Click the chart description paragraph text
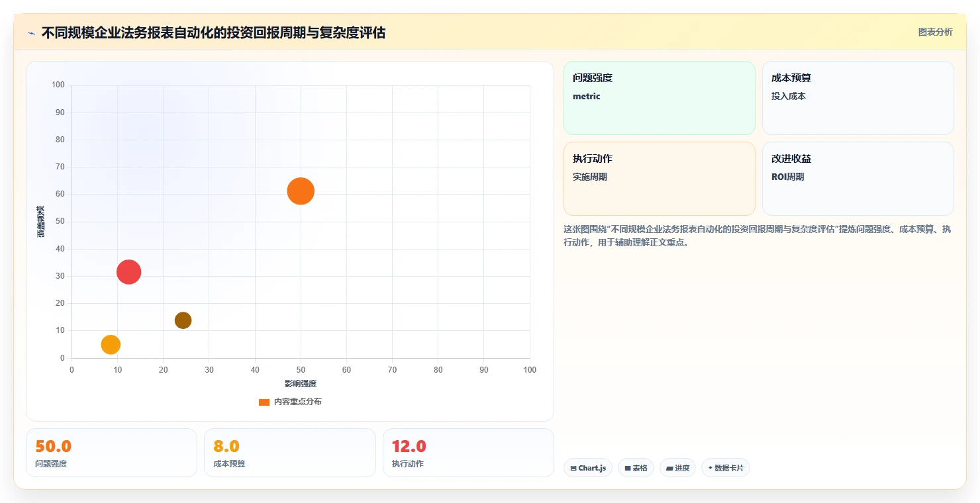The width and height of the screenshot is (980, 503). pos(757,236)
